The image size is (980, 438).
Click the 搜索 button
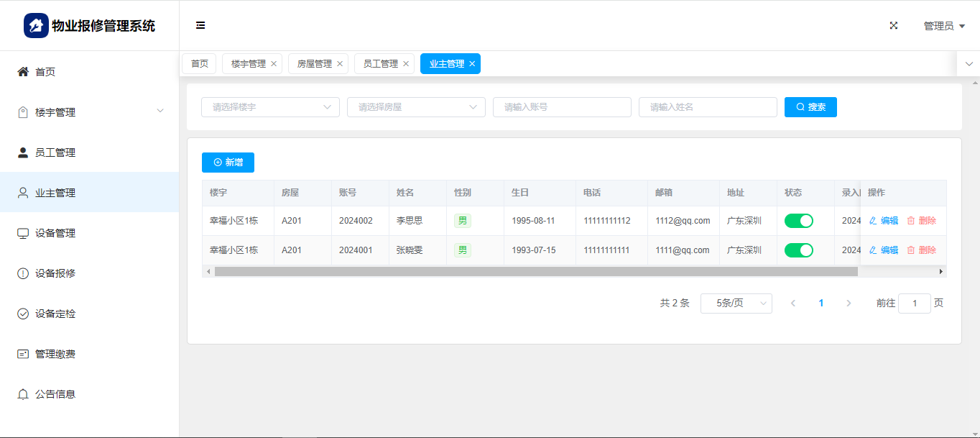click(810, 107)
